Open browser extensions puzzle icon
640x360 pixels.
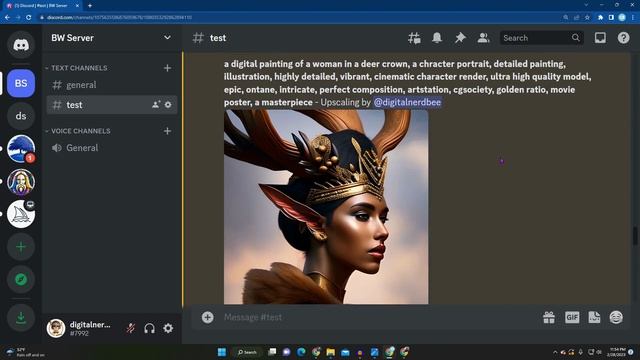pyautogui.click(x=600, y=18)
